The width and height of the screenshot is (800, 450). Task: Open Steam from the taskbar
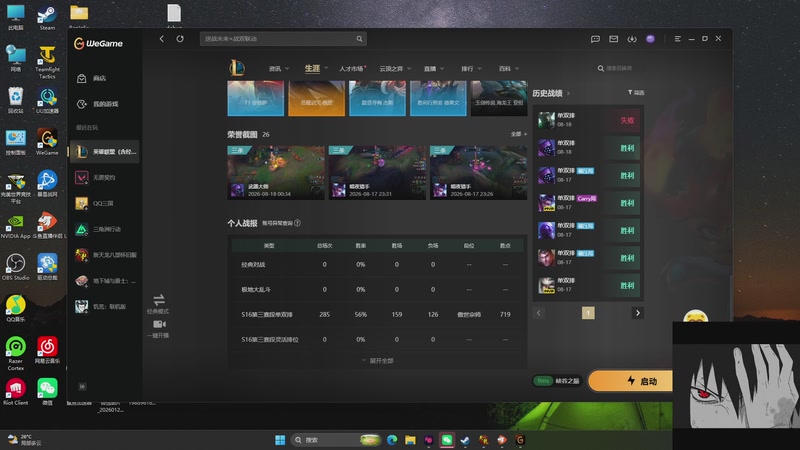click(x=465, y=440)
